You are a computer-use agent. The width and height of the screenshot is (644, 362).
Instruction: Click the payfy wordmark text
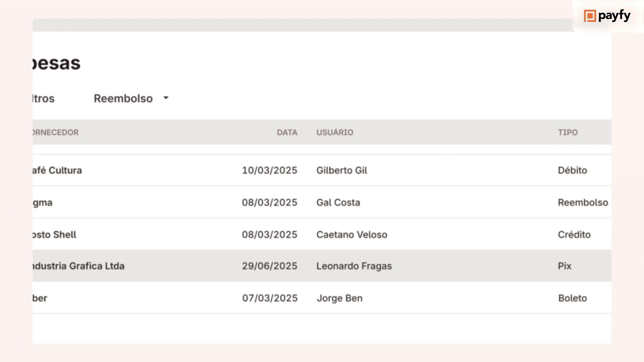614,15
